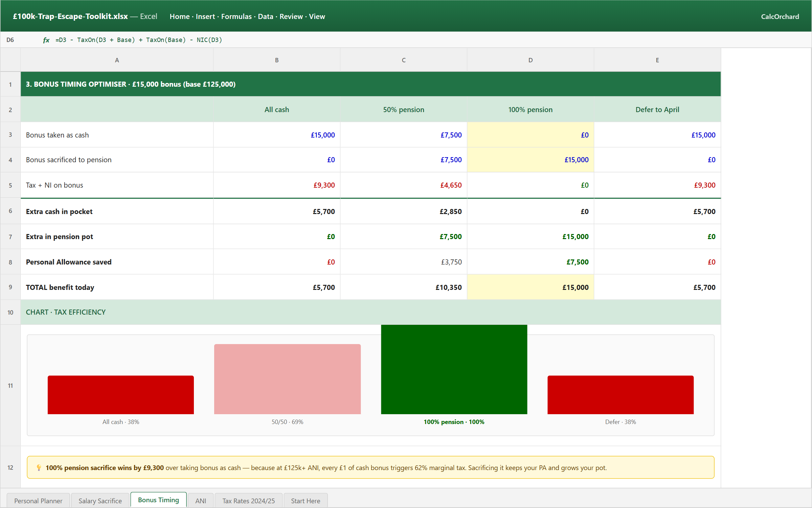Select column D header
This screenshot has height=508, width=812.
[531, 60]
